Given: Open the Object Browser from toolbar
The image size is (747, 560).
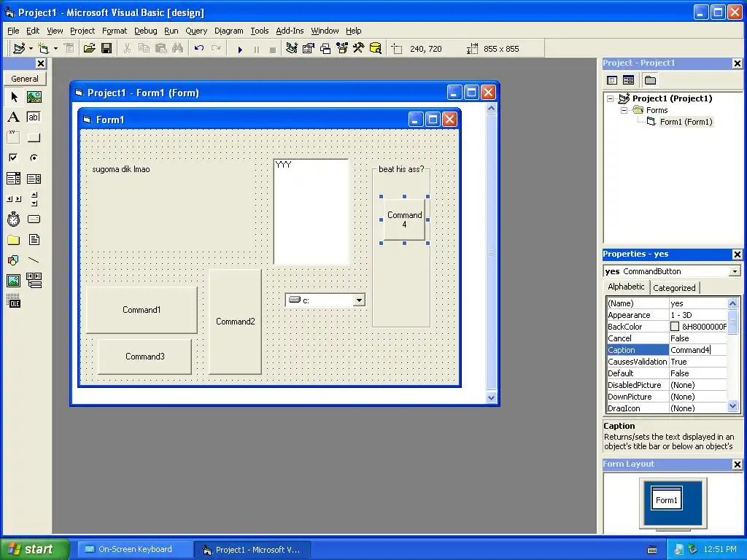Looking at the screenshot, I should pos(342,49).
